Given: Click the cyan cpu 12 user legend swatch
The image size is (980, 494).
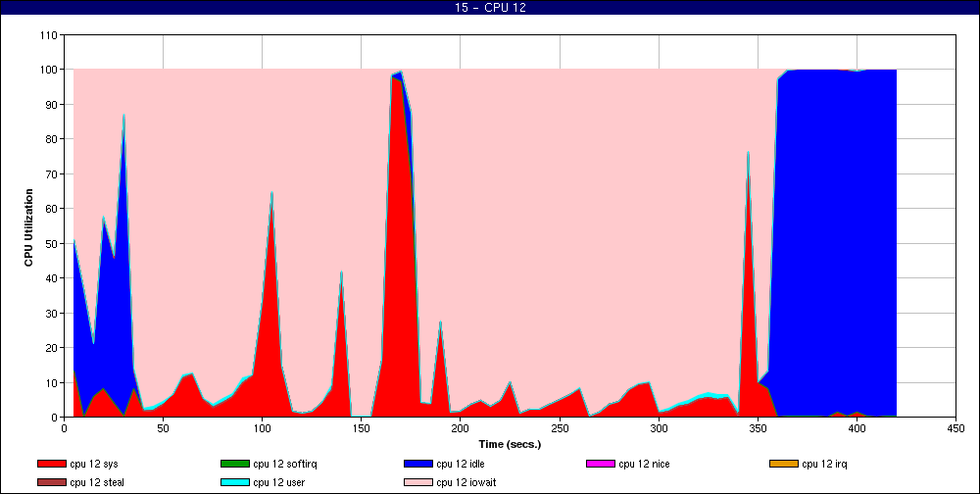Looking at the screenshot, I should (x=234, y=483).
